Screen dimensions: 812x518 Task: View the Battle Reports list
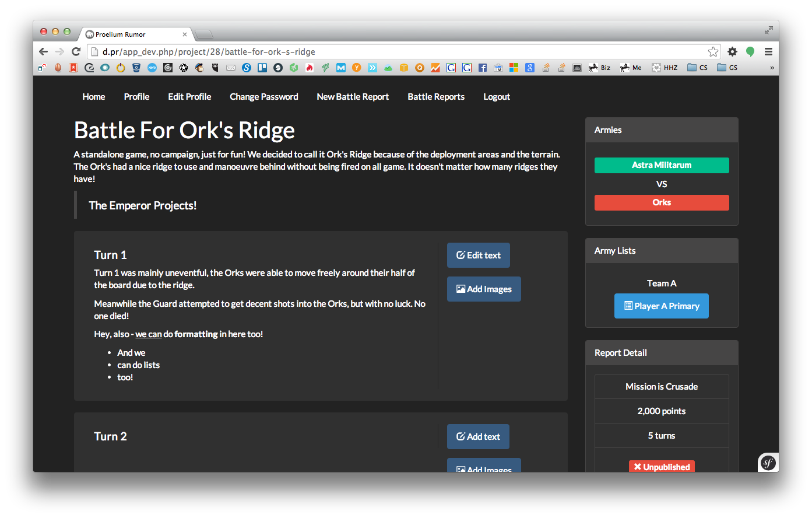pyautogui.click(x=436, y=97)
